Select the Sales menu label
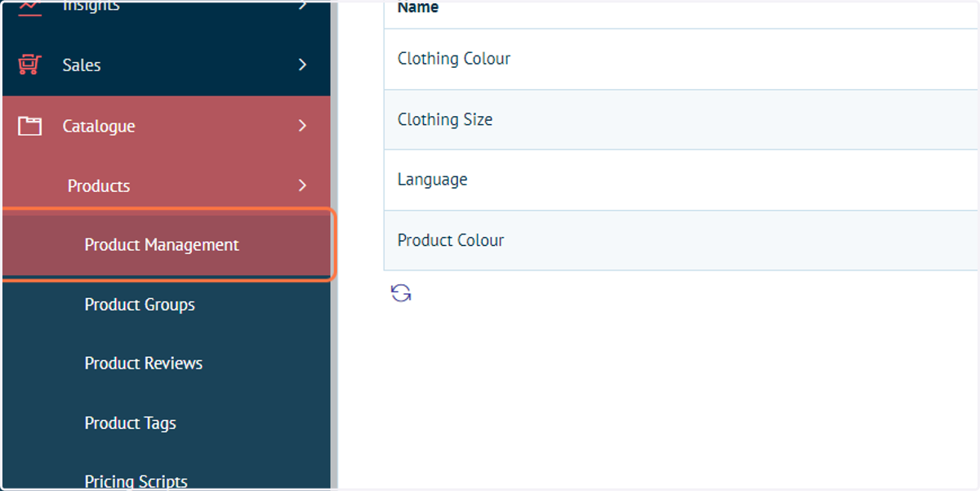 [82, 65]
